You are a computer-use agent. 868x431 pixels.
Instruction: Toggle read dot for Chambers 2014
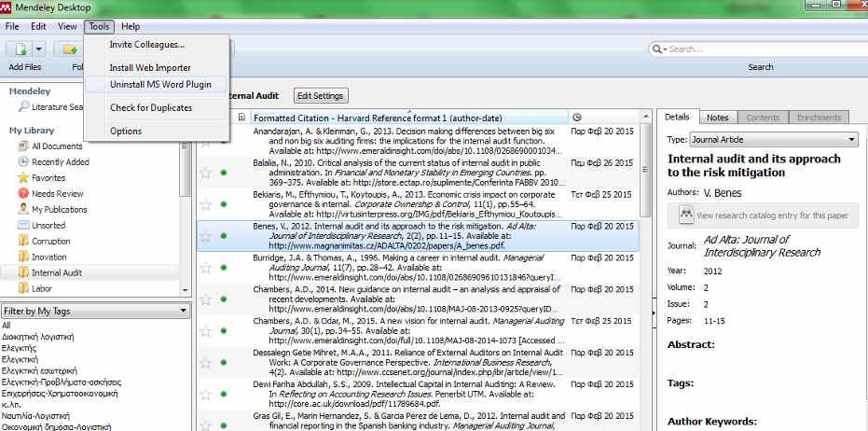(224, 299)
